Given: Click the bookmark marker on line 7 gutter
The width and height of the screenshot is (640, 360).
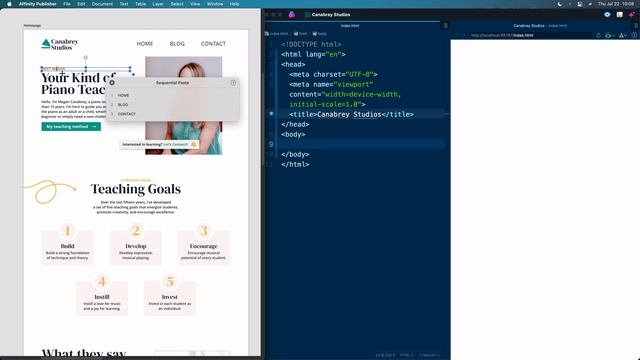Looking at the screenshot, I should [271, 114].
